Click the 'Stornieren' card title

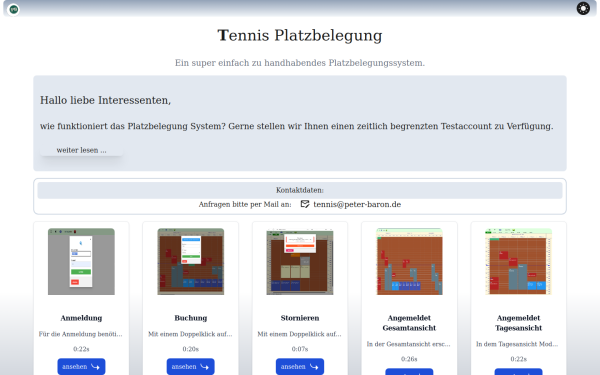click(x=300, y=318)
